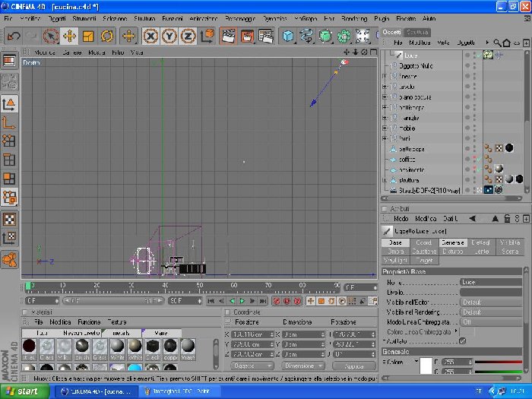Toggle the Z axis lock
This screenshot has height=399, width=532.
[188, 36]
